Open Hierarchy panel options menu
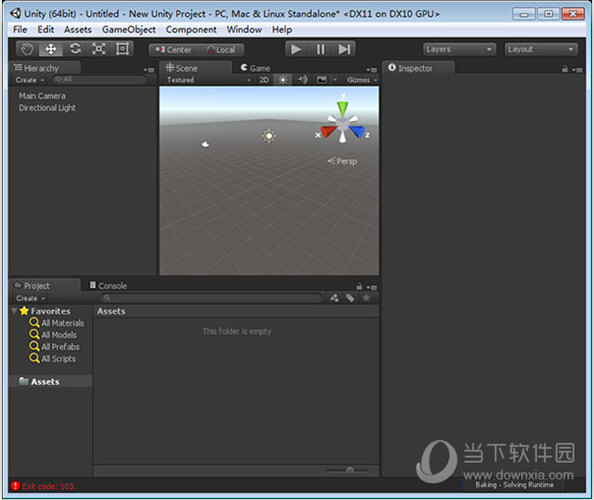This screenshot has width=594, height=500. pos(149,70)
